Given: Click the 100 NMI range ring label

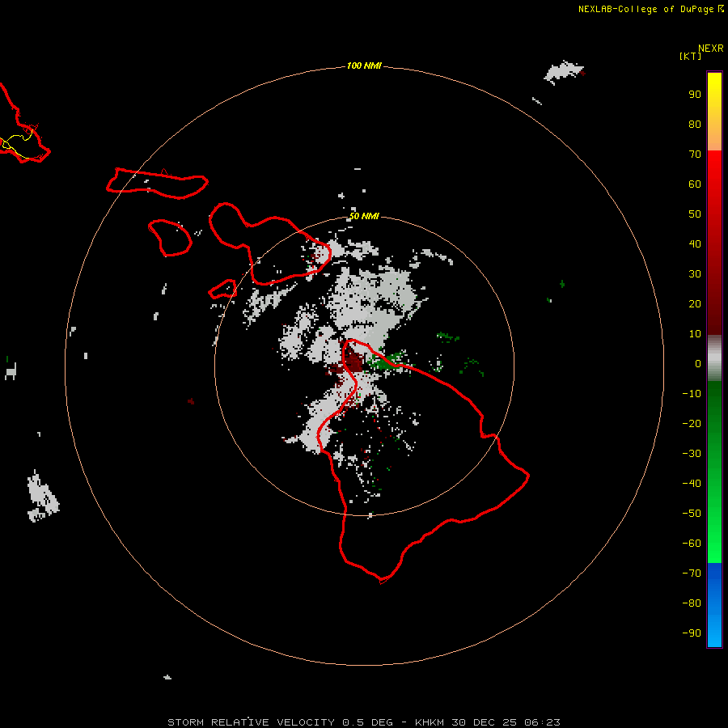Looking at the screenshot, I should coord(364,66).
